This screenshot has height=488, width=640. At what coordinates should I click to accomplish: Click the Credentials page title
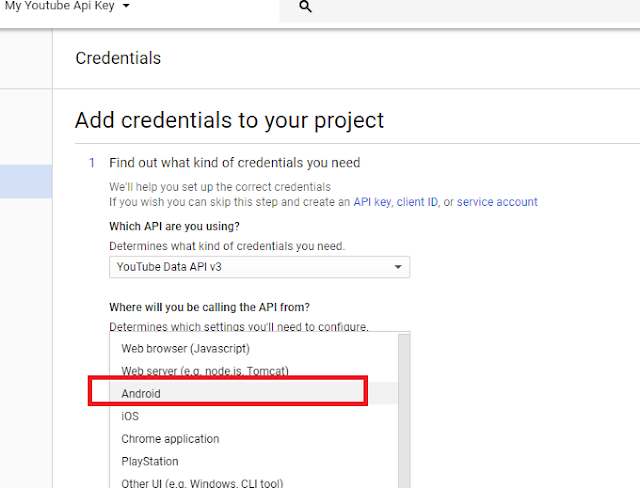click(118, 58)
